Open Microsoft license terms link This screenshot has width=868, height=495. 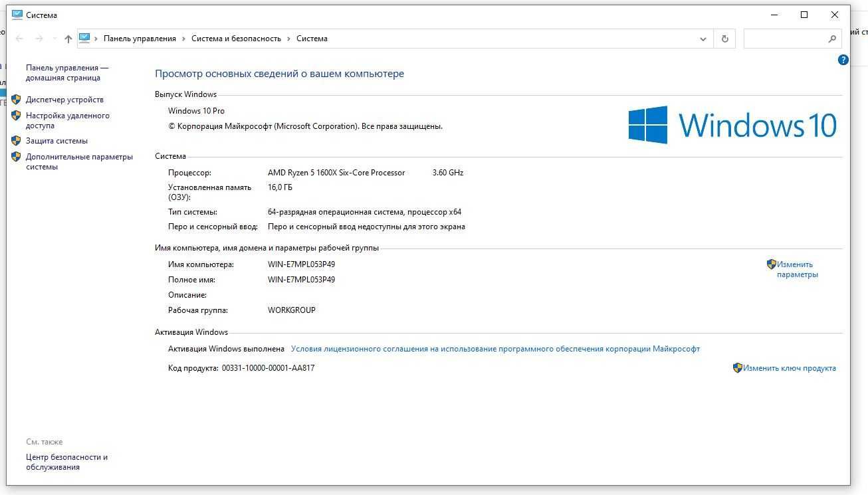495,349
